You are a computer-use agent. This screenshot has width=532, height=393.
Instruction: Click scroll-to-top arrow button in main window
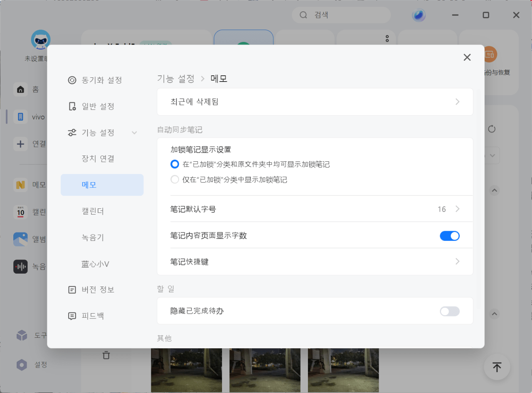pyautogui.click(x=497, y=367)
